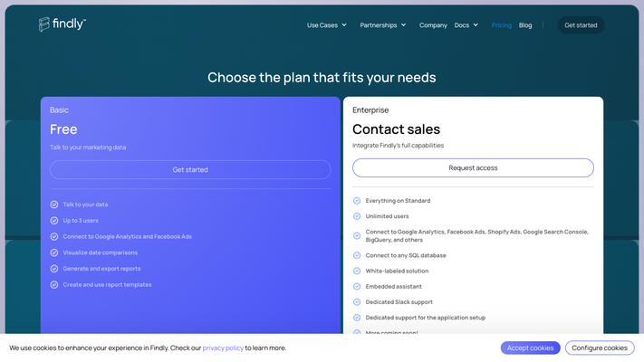Click the Basic plan label
The height and width of the screenshot is (362, 644).
pos(59,110)
